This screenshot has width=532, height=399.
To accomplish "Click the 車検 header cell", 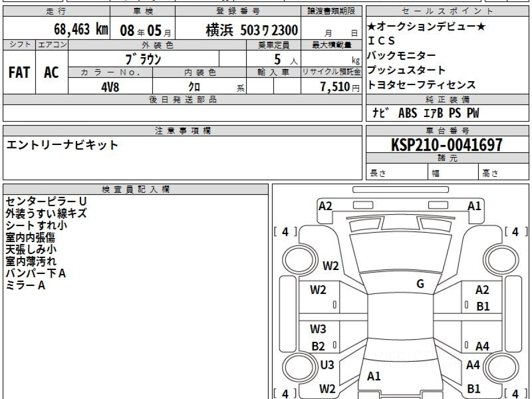I will coord(142,12).
